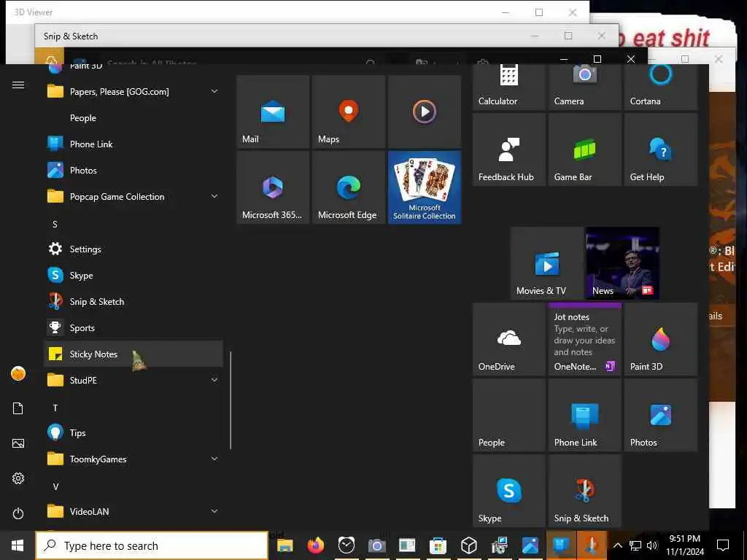Click the letter T section header
Screen dimensions: 747x560
click(55, 408)
